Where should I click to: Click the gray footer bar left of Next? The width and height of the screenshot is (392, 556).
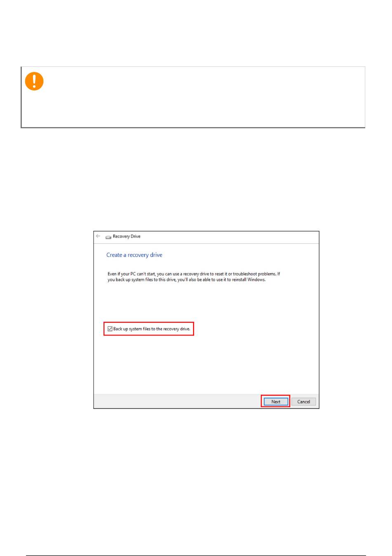pyautogui.click(x=177, y=402)
